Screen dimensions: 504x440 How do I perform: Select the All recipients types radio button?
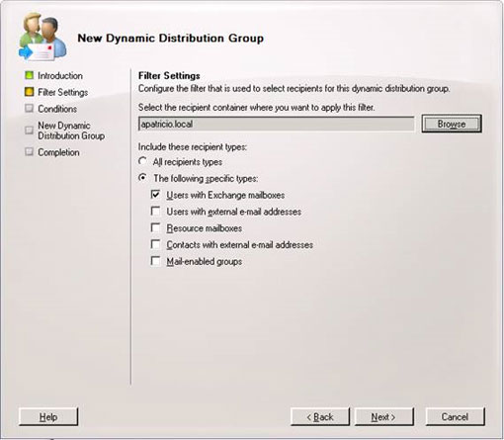pos(142,161)
